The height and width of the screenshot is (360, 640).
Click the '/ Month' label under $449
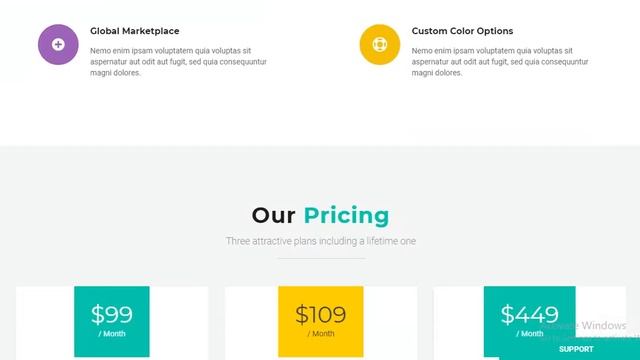530,333
